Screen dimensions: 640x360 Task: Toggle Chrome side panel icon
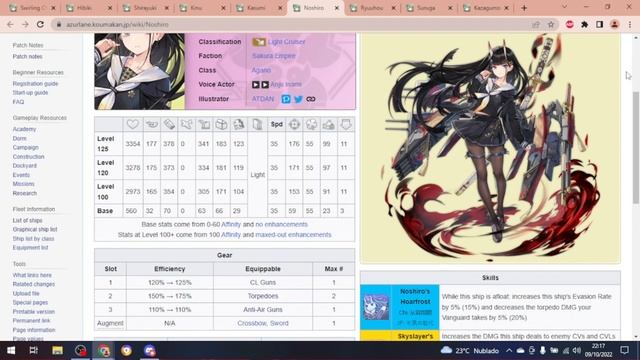[600, 24]
